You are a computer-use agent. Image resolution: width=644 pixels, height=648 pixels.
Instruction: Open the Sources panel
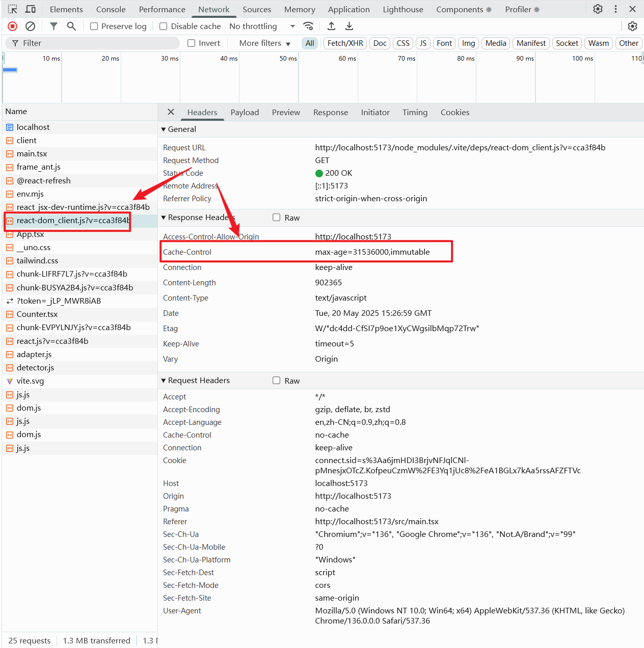(257, 9)
